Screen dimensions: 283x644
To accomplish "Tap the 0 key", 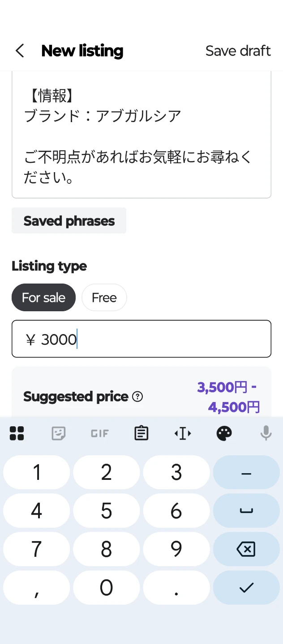I will coord(107,588).
